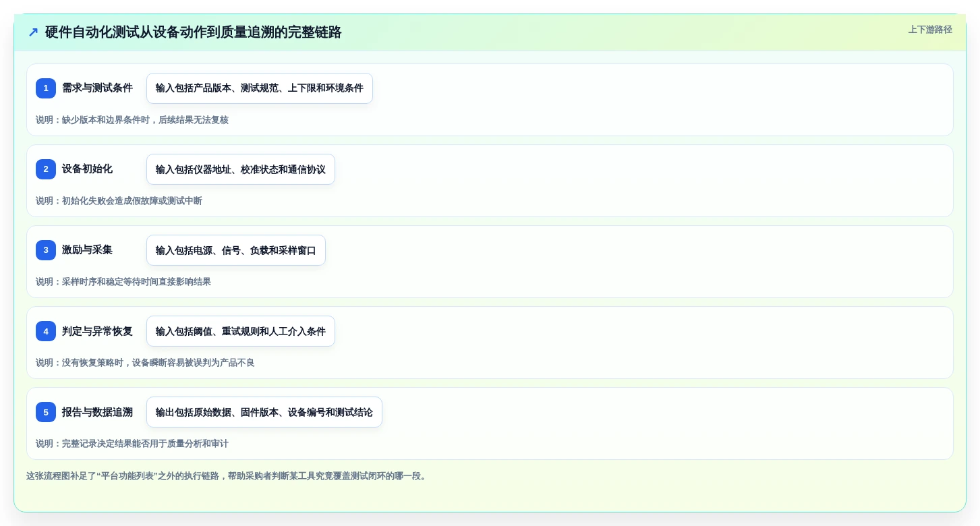Click the 设备初始化 step heading
Viewport: 980px width, 526px height.
(x=87, y=169)
